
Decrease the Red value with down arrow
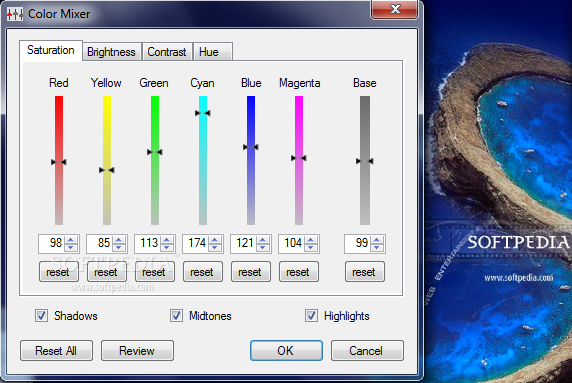71,248
